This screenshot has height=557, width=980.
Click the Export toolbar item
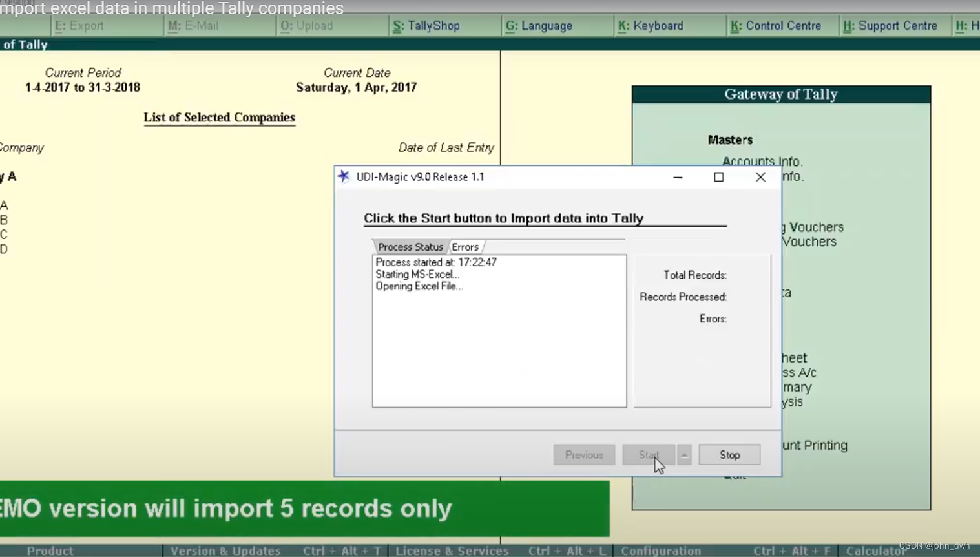pos(79,26)
